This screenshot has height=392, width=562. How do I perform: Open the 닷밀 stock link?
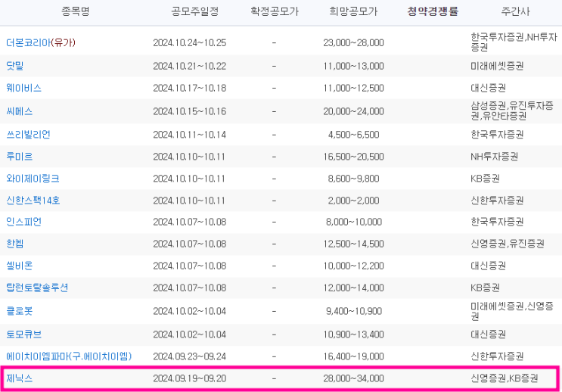coord(14,66)
